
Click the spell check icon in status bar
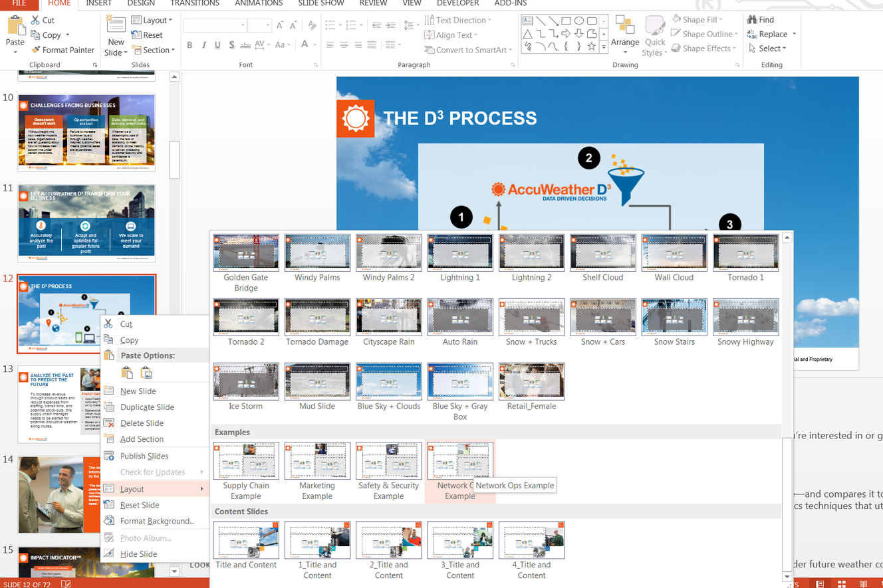click(66, 583)
